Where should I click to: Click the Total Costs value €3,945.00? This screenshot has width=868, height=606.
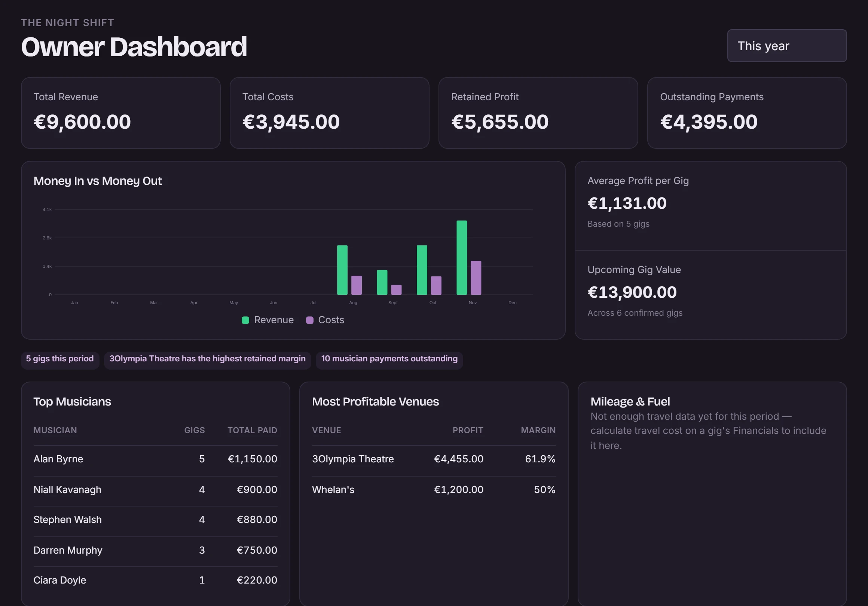tap(291, 122)
